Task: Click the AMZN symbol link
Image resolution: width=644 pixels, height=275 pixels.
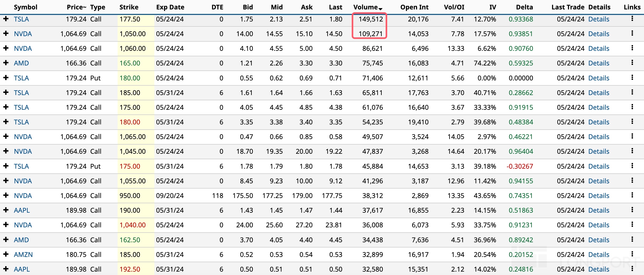Action: click(x=23, y=255)
